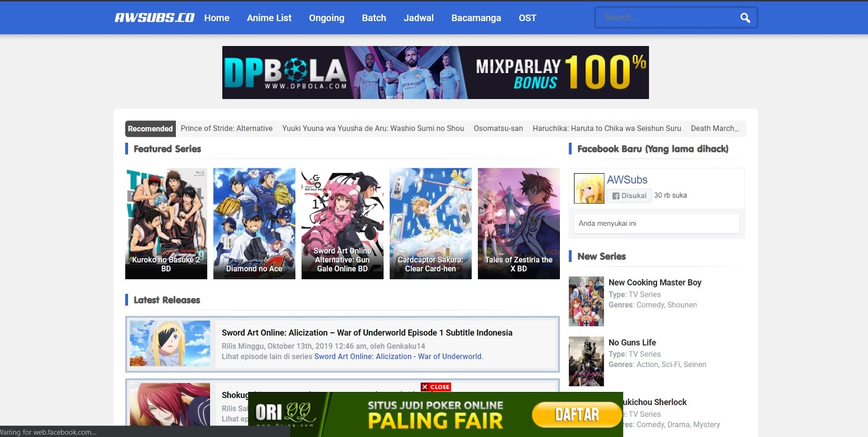The height and width of the screenshot is (437, 868).
Task: Open Cardcaptor Sakura: Clear Card-hen thumbnail
Action: click(430, 224)
